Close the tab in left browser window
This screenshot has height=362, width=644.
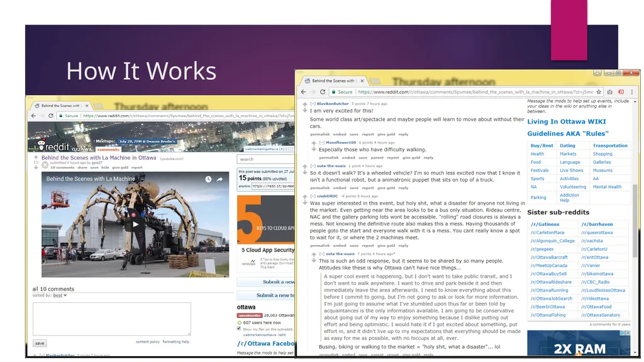(x=87, y=106)
